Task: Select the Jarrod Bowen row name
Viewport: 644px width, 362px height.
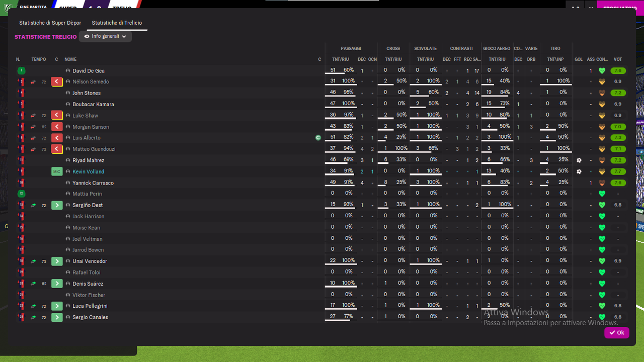Action: coord(88,250)
